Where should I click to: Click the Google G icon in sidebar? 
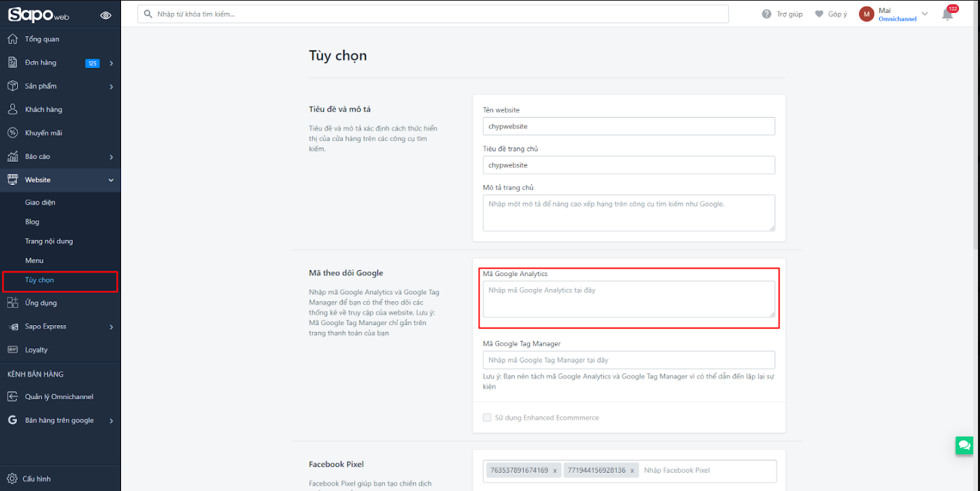(x=12, y=420)
